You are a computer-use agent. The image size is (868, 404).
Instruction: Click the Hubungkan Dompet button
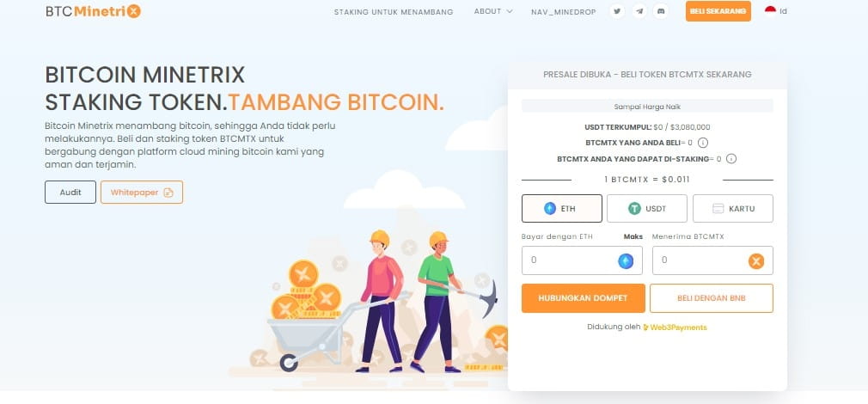(584, 298)
